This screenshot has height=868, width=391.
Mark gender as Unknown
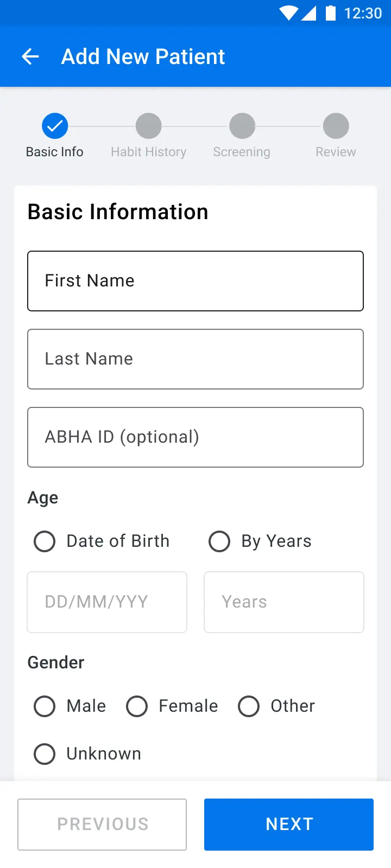(45, 754)
